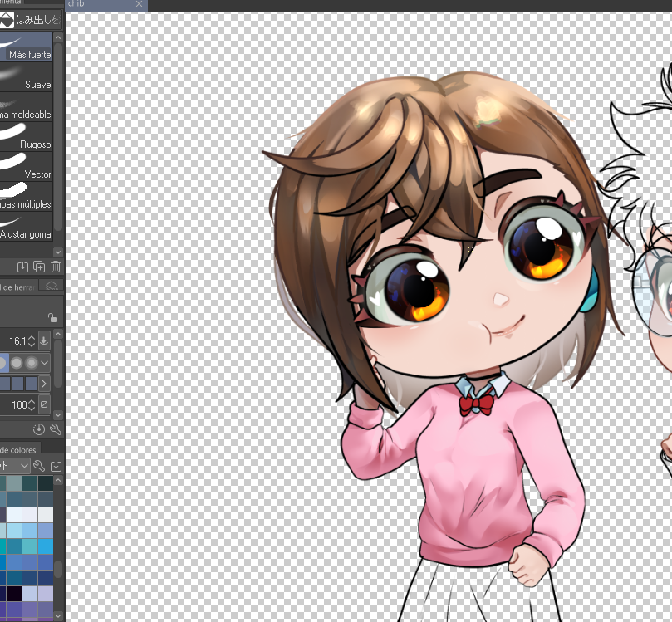672x622 pixels.
Task: Open the color set selection dropdown
Action: pyautogui.click(x=24, y=464)
